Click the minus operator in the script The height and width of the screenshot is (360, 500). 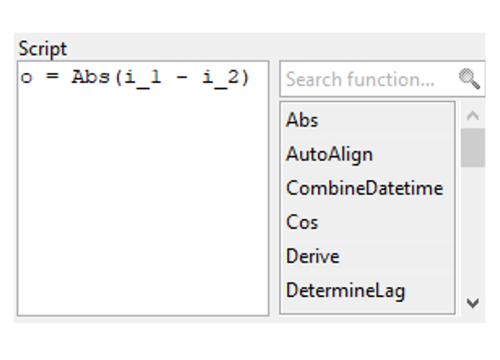[182, 77]
